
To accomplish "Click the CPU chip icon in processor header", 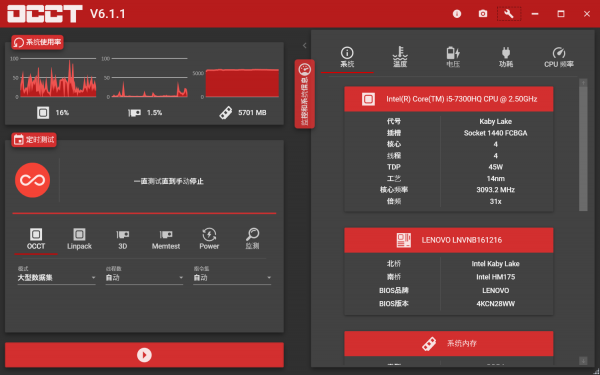I will point(368,99).
